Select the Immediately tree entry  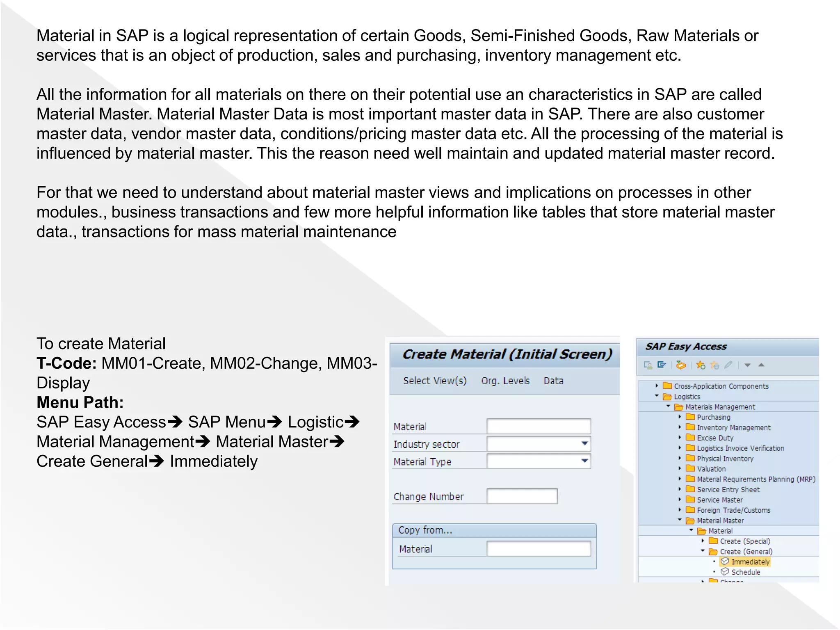(751, 562)
